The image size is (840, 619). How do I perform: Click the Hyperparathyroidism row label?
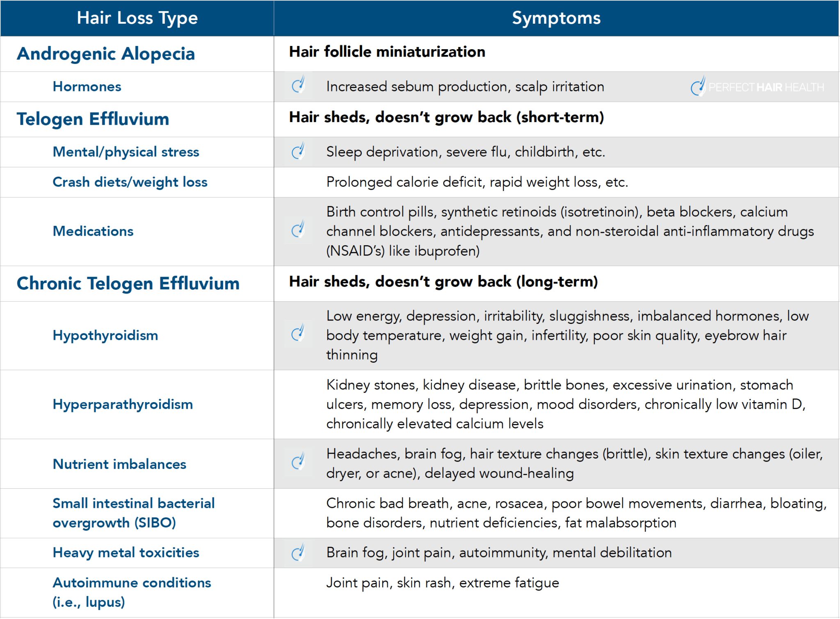pyautogui.click(x=123, y=404)
